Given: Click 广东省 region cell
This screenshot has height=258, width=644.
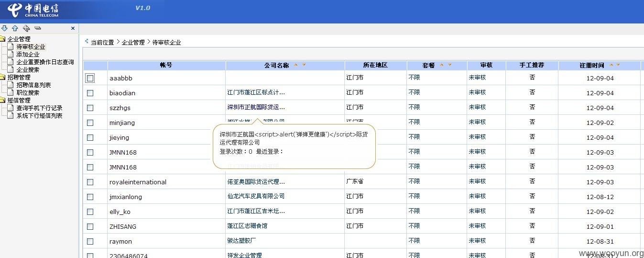Looking at the screenshot, I should point(355,181).
